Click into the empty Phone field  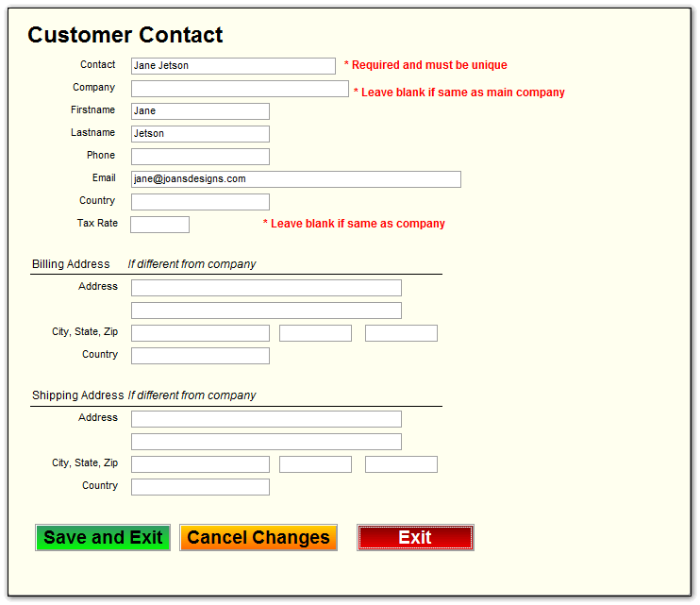pos(200,157)
